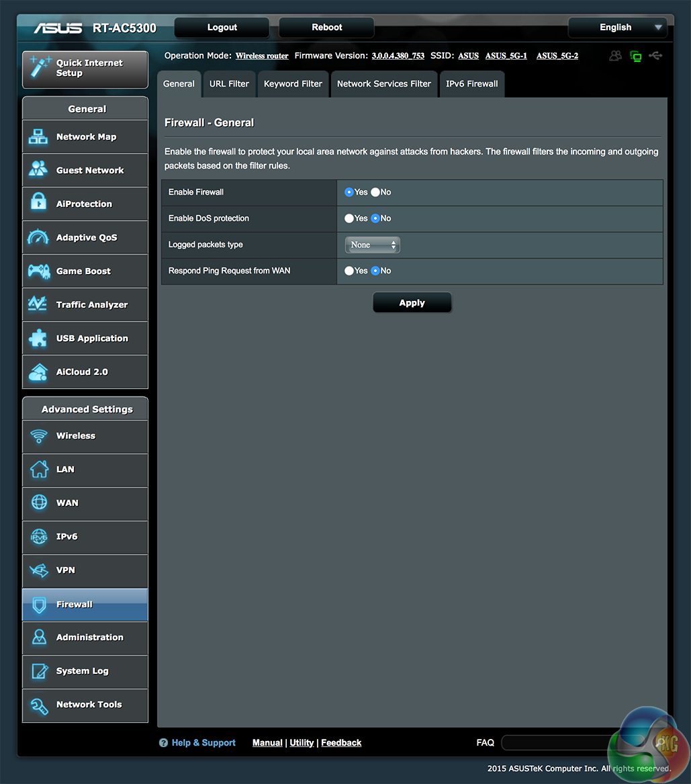Viewport: 691px width, 784px height.
Task: Set Enable Firewall to No
Action: coord(375,192)
